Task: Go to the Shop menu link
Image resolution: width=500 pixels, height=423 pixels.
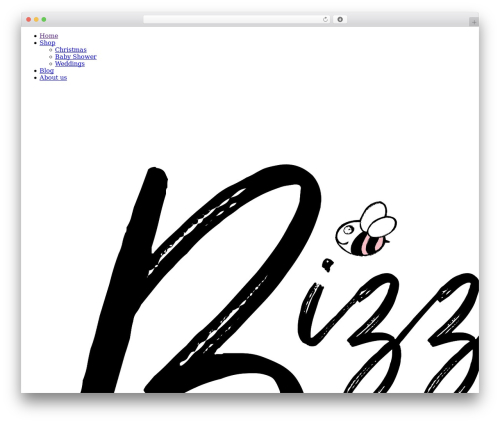Action: (47, 43)
